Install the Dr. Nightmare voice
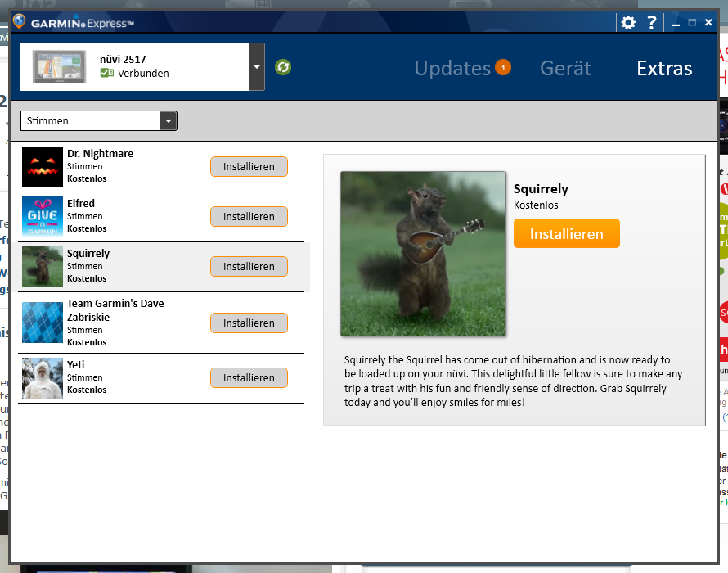Viewport: 728px width, 573px height. point(249,167)
